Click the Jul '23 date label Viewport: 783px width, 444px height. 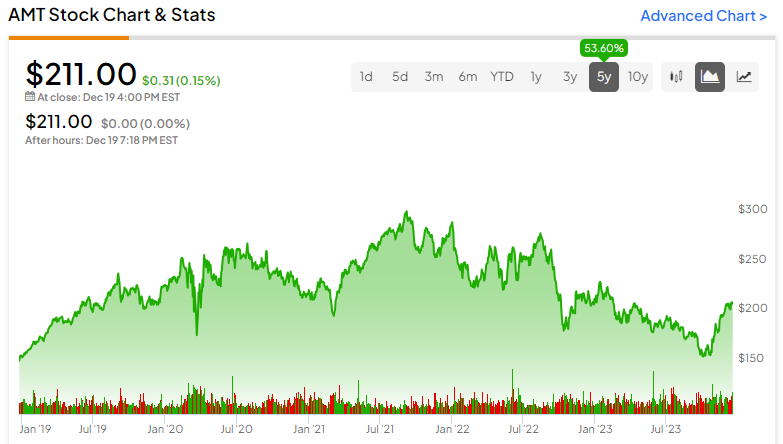coord(665,429)
